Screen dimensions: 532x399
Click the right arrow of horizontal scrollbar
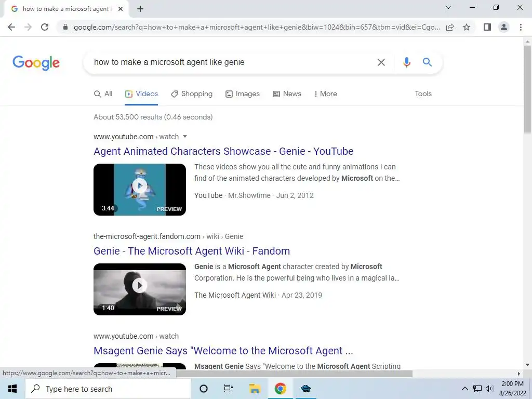[x=518, y=374]
